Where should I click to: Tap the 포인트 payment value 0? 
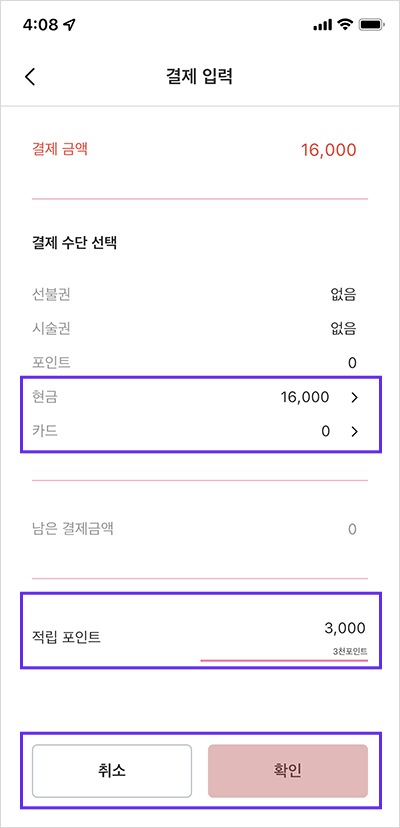click(352, 363)
